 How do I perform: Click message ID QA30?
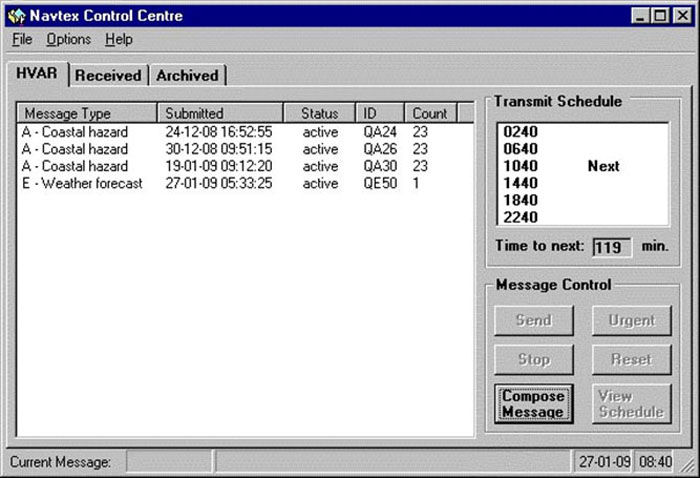point(380,166)
